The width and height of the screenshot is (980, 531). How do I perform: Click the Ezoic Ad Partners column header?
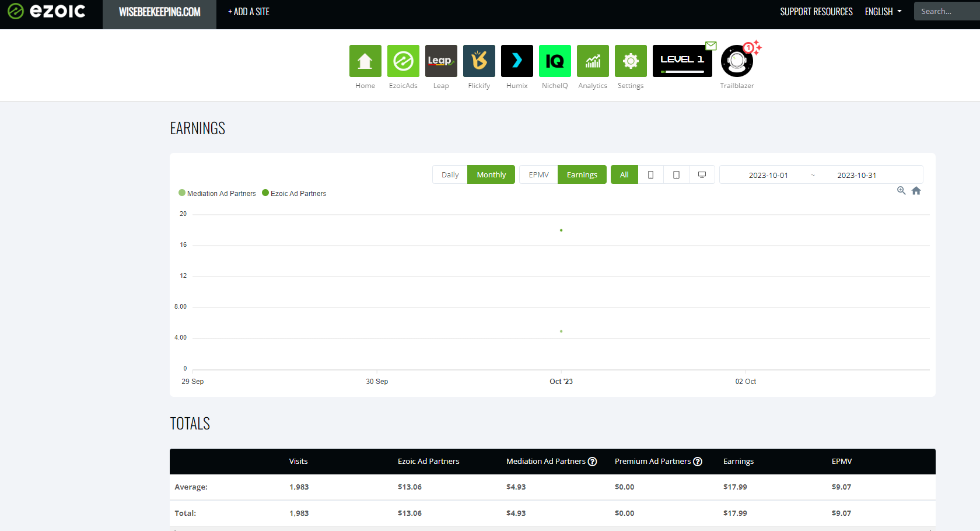coord(428,462)
